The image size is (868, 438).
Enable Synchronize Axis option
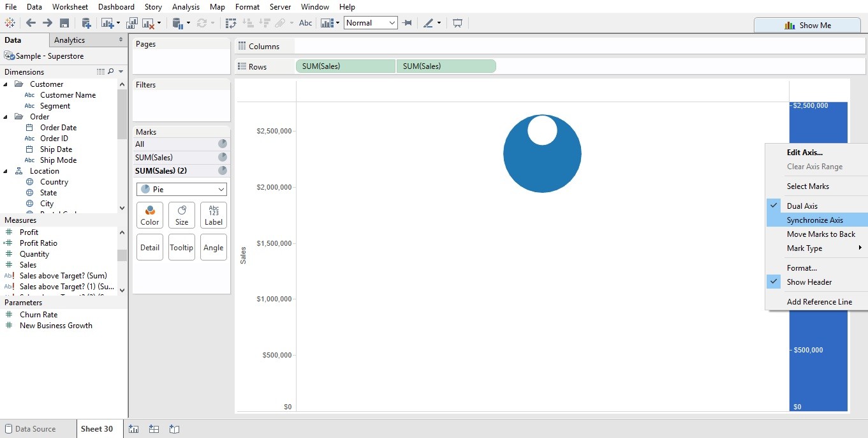(816, 220)
